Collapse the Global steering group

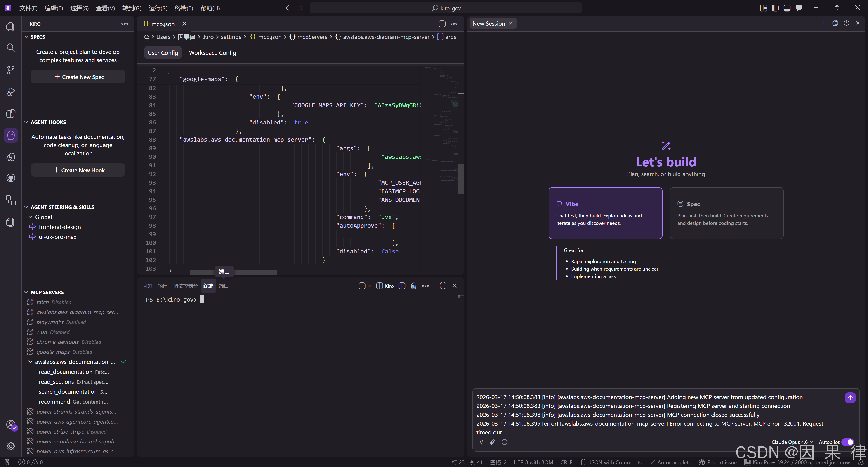pyautogui.click(x=30, y=217)
